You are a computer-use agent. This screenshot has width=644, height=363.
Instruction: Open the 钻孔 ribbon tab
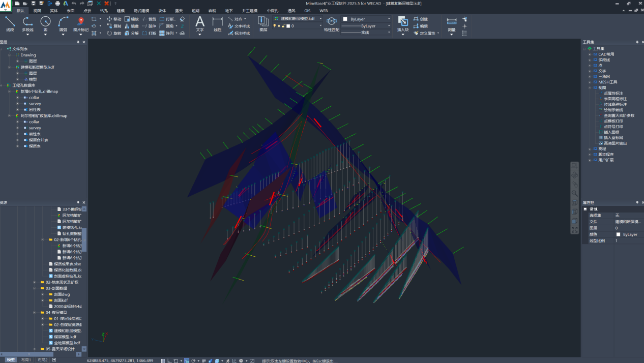(103, 11)
